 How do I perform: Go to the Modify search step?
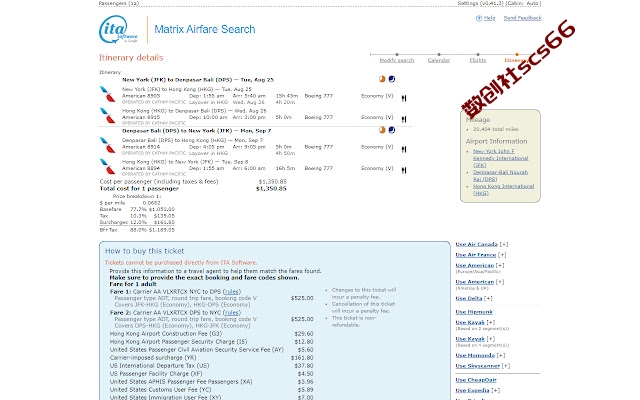click(x=397, y=60)
